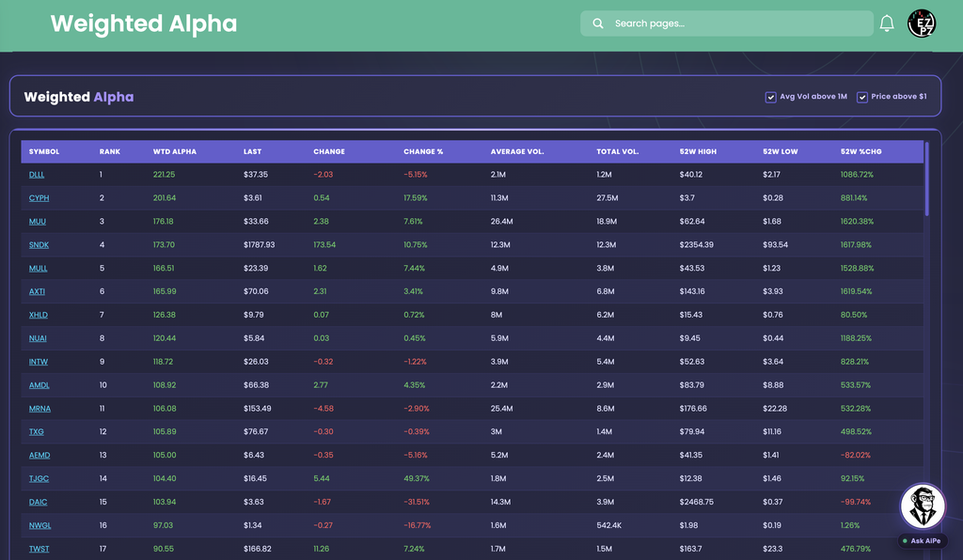Sort by 52W %CHG column header

(x=861, y=151)
